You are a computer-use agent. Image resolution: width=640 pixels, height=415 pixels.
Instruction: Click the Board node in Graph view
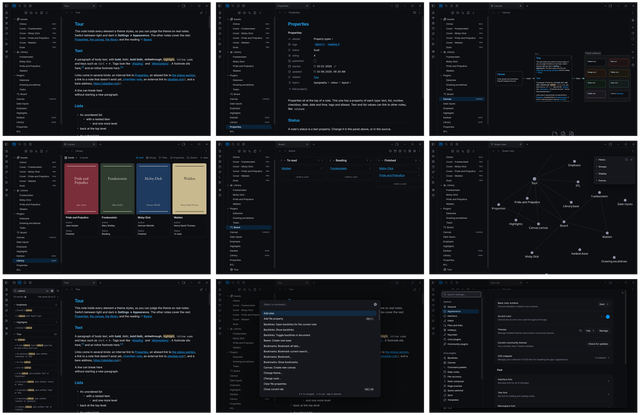click(x=564, y=222)
